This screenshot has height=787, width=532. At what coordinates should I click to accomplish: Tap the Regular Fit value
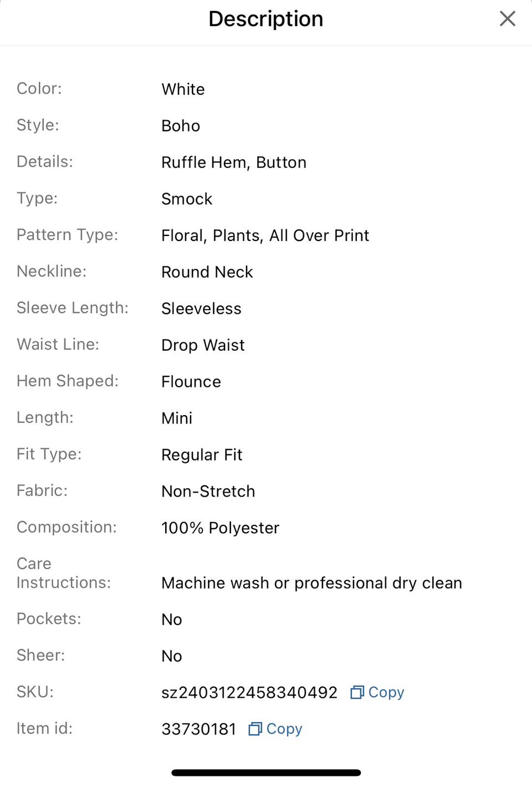pos(202,455)
